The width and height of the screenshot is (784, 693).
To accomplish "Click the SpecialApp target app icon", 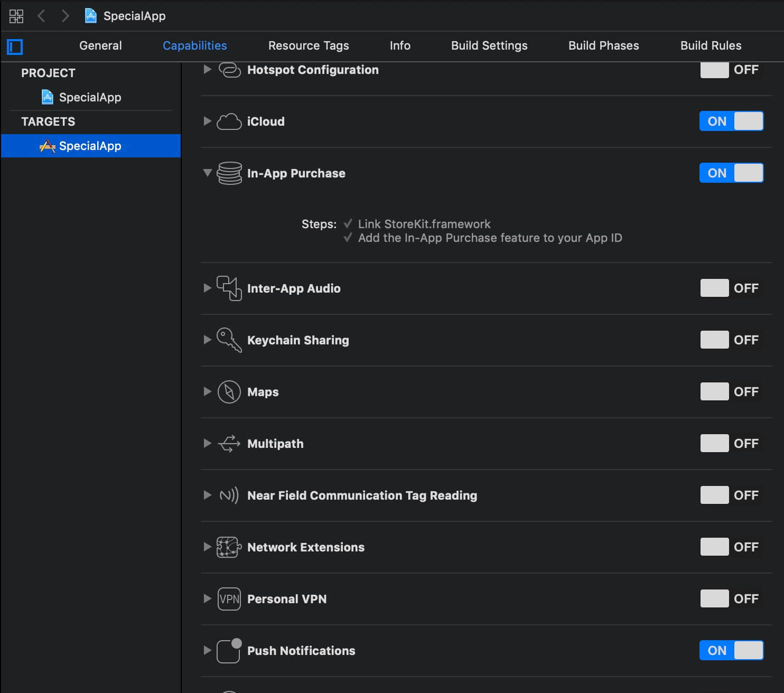I will click(48, 146).
